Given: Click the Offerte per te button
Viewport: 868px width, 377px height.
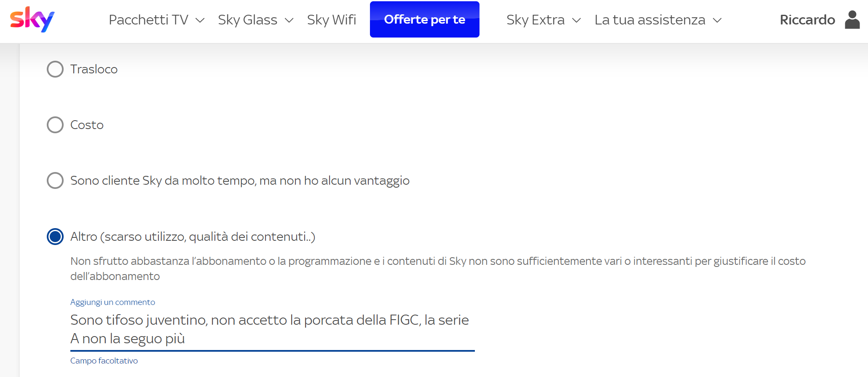Looking at the screenshot, I should coord(425,19).
